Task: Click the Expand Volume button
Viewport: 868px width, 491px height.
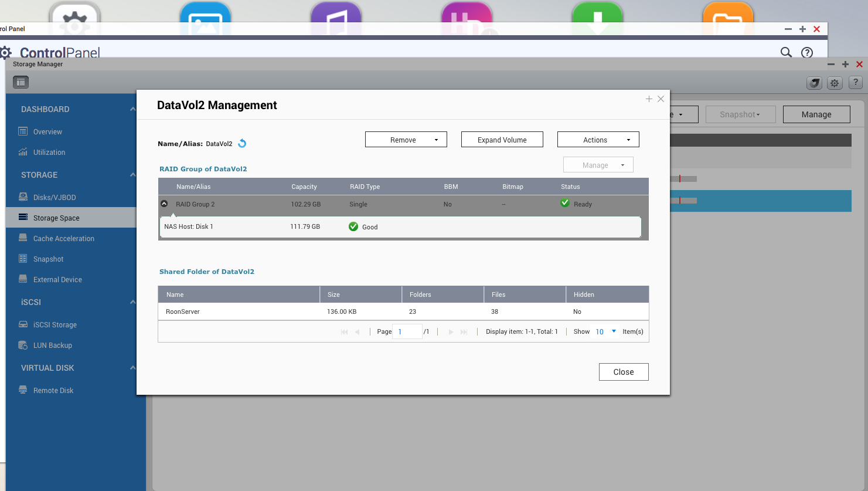Action: [x=502, y=140]
